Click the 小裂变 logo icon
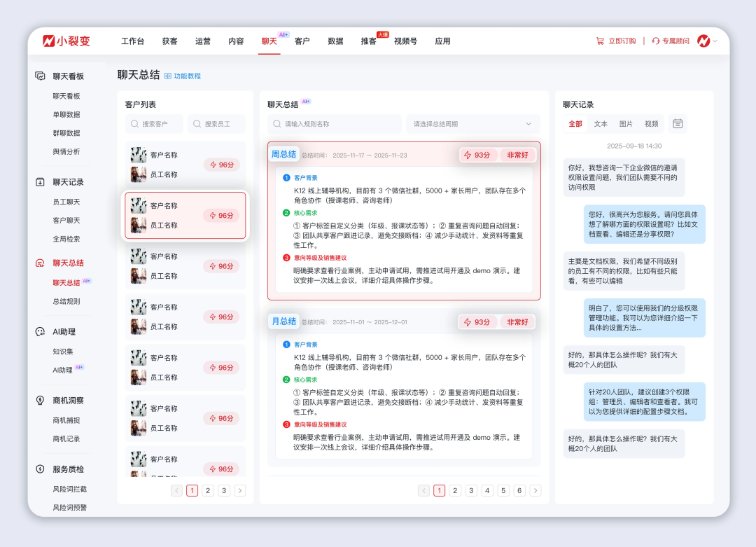Viewport: 756px width, 547px height. 49,41
